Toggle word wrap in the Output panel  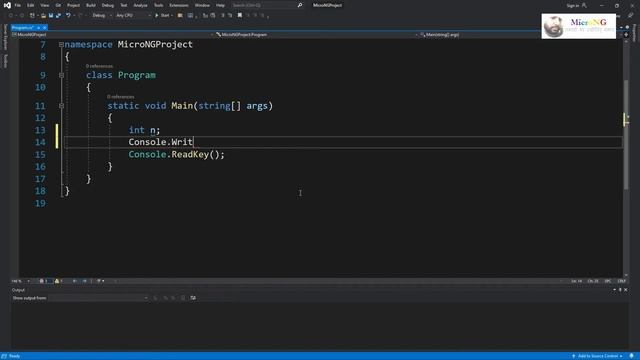tap(193, 298)
